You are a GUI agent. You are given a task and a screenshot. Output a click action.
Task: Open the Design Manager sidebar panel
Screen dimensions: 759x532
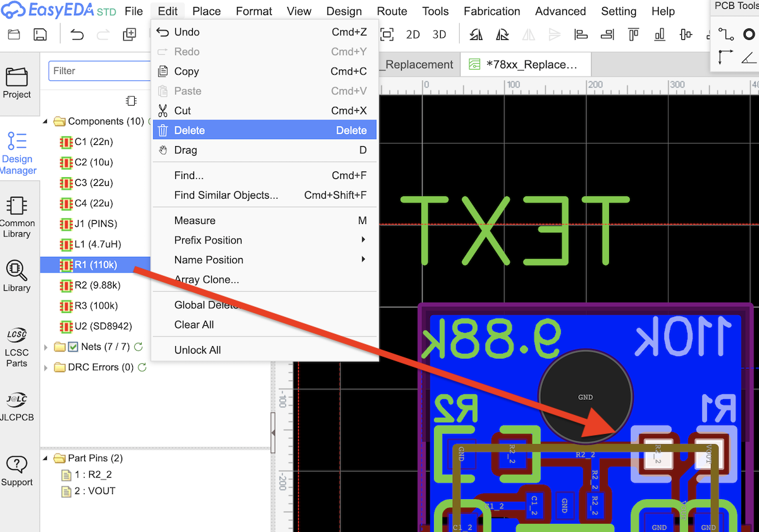pyautogui.click(x=18, y=154)
